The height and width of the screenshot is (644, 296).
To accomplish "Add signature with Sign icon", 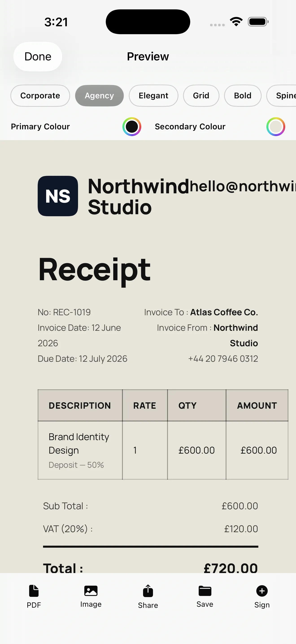I will point(262,591).
